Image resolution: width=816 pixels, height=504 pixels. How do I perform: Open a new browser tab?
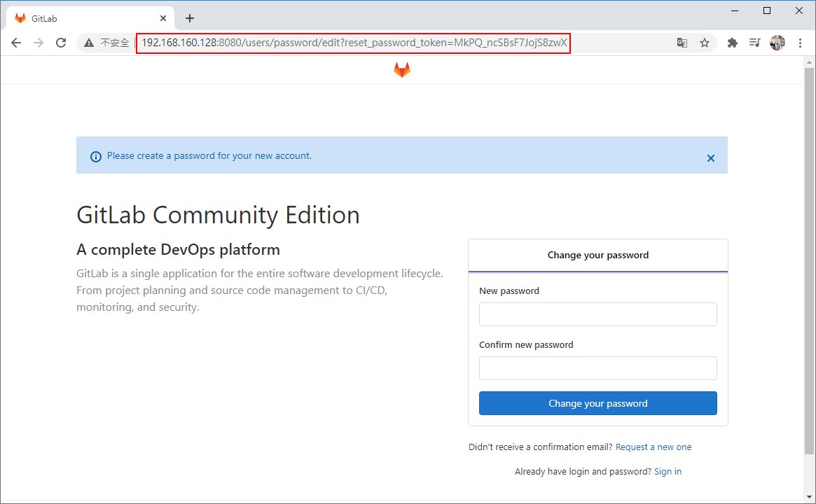coord(190,18)
